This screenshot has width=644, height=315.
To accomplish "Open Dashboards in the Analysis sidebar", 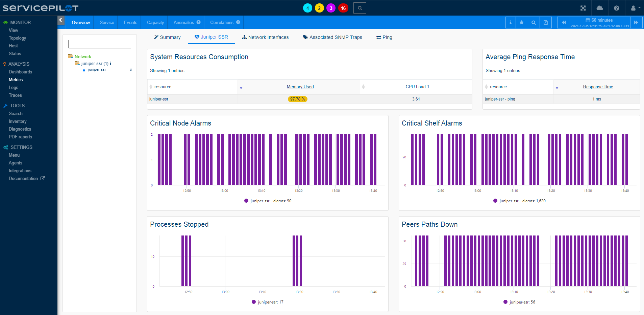I will [x=20, y=72].
